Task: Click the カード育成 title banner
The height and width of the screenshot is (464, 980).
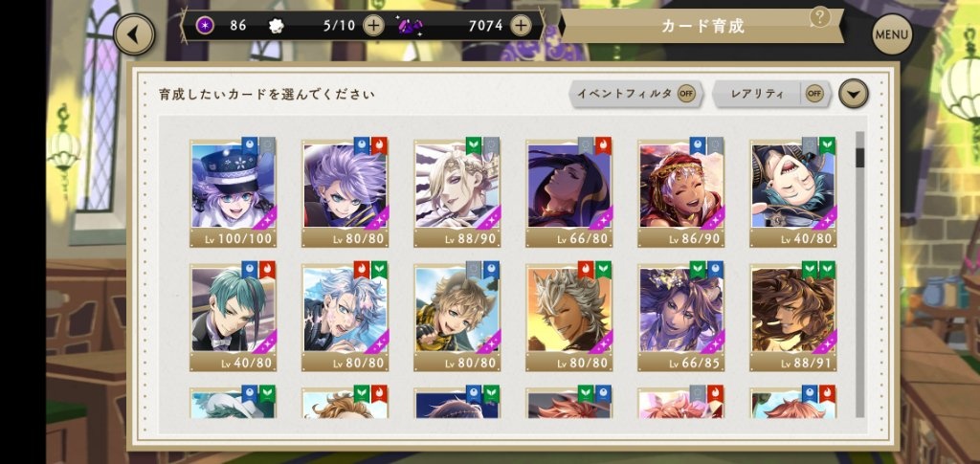Action: 702,26
